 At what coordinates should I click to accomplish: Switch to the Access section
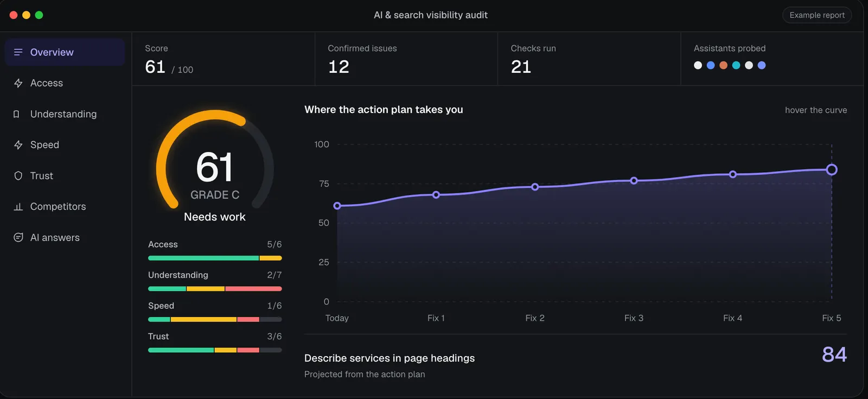click(x=65, y=83)
